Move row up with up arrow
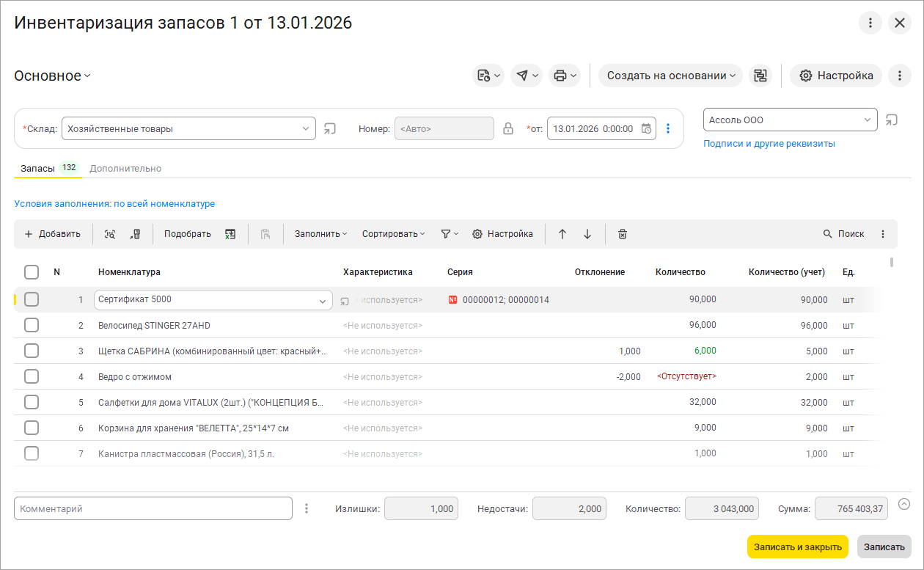The image size is (924, 570). pyautogui.click(x=562, y=234)
